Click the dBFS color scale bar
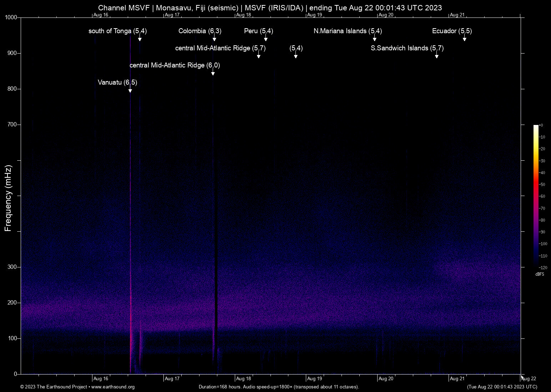The image size is (551, 392). click(x=536, y=196)
